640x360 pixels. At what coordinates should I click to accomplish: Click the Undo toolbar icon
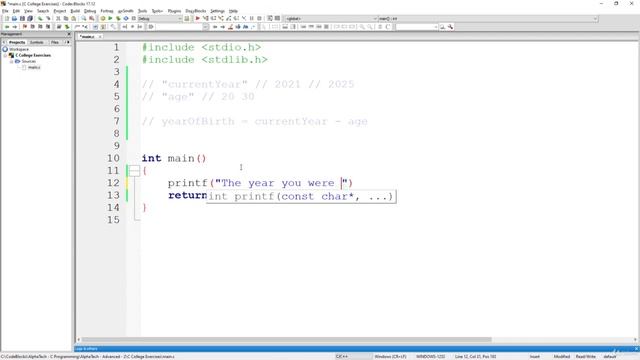point(40,19)
